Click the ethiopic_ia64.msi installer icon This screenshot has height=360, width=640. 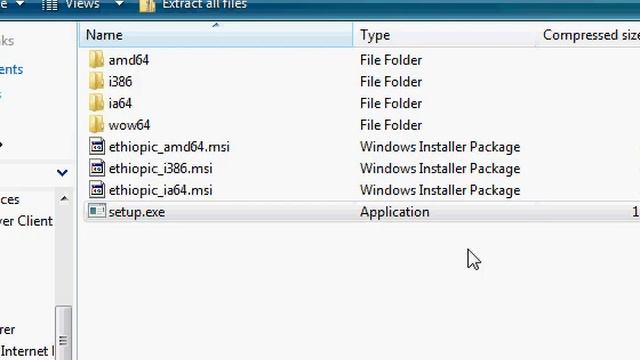[97, 189]
